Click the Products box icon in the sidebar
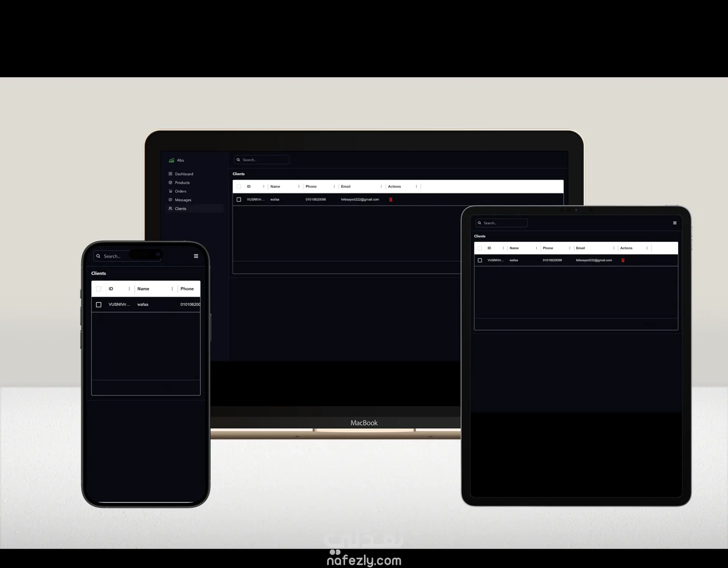The height and width of the screenshot is (568, 728). click(x=170, y=183)
